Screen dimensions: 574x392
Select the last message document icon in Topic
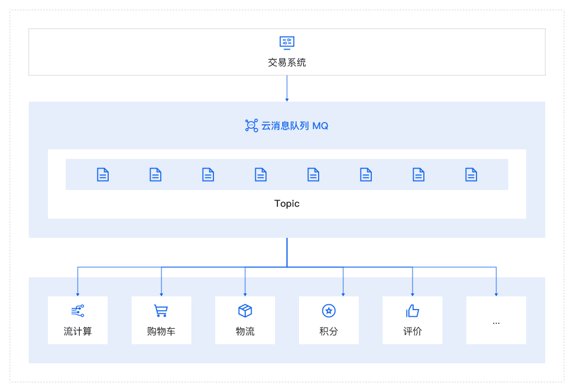(471, 174)
